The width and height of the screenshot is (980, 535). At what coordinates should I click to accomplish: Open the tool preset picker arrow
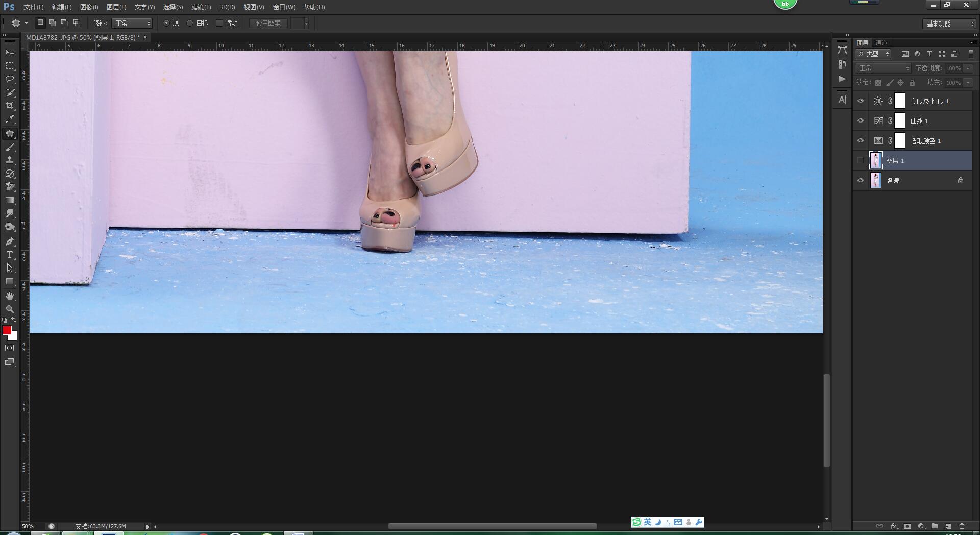26,23
